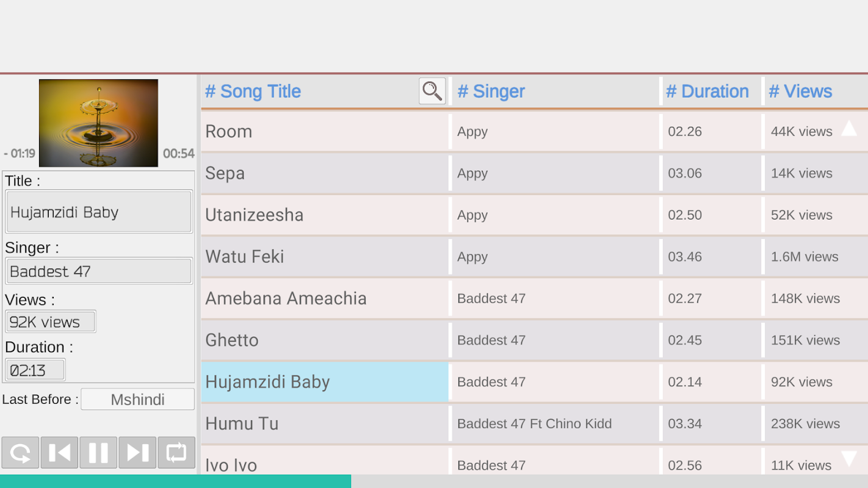The height and width of the screenshot is (488, 868).
Task: Sort by the Singer column header
Action: click(x=491, y=91)
